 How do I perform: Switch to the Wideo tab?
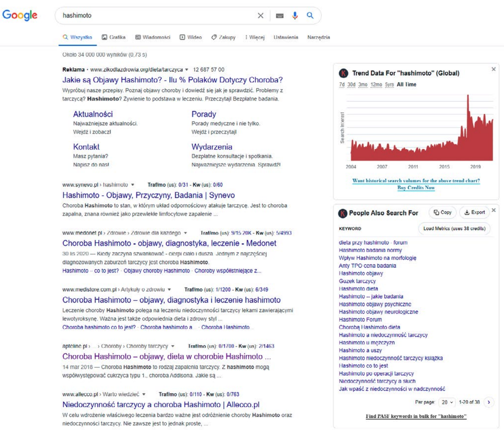191,37
